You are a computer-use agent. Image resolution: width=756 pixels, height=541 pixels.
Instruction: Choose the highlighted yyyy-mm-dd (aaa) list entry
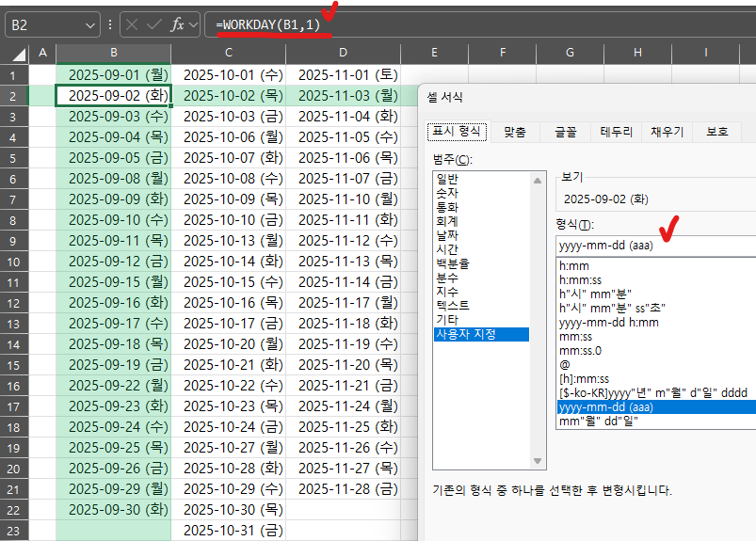coord(656,407)
